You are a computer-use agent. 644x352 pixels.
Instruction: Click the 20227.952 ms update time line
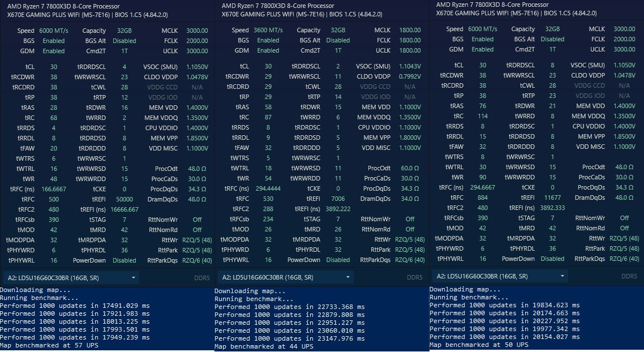(505, 321)
